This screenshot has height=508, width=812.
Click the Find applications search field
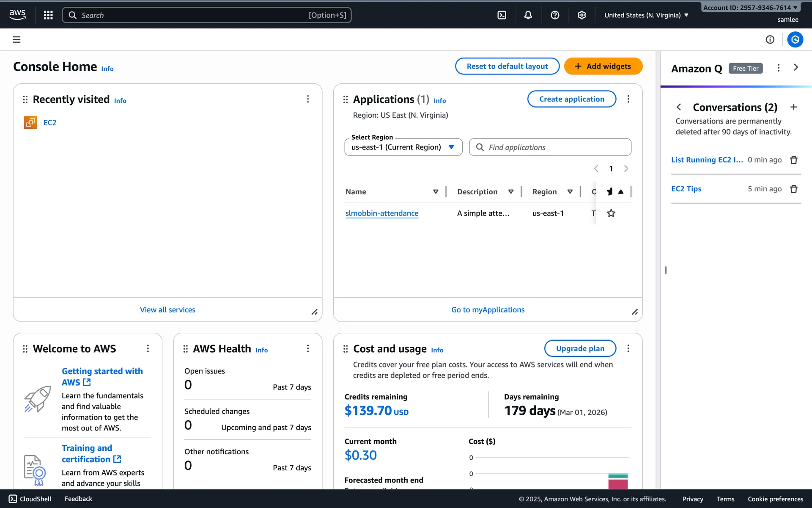550,147
